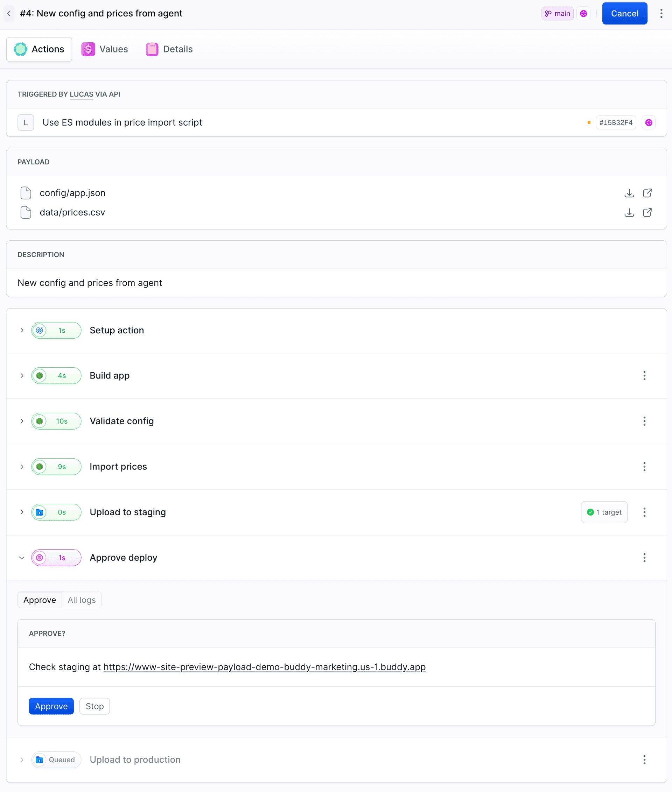Image resolution: width=672 pixels, height=792 pixels.
Task: Open commit hash #15B32F4
Action: click(616, 122)
